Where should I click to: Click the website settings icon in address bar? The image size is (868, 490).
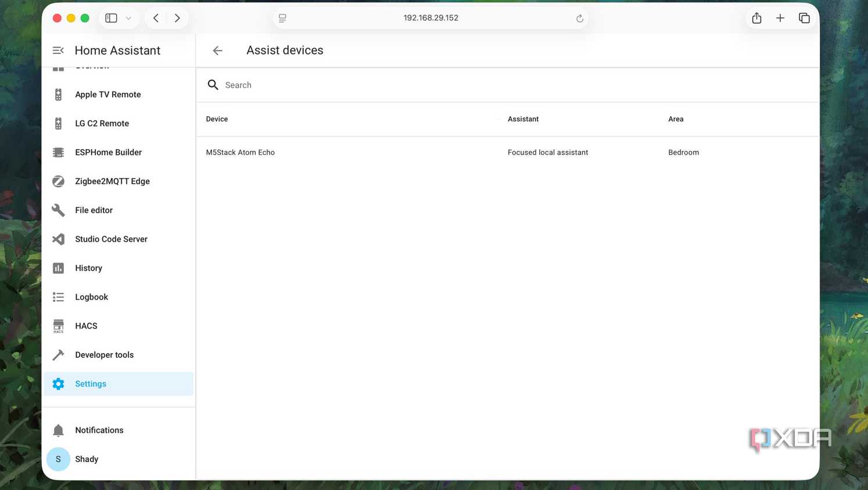coord(282,19)
